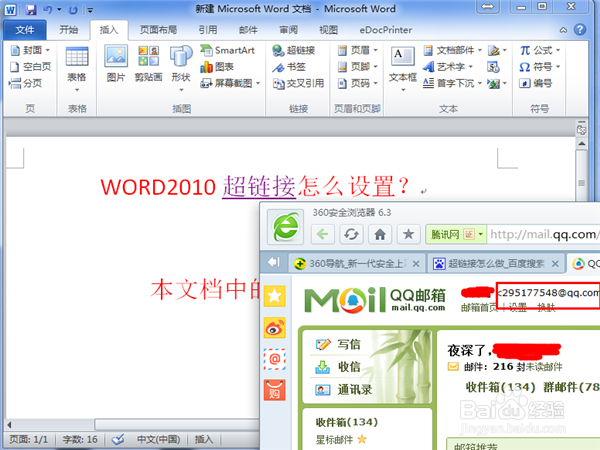The height and width of the screenshot is (450, 600).
Task: Insert a Hyperlink (超链接)
Action: (293, 50)
